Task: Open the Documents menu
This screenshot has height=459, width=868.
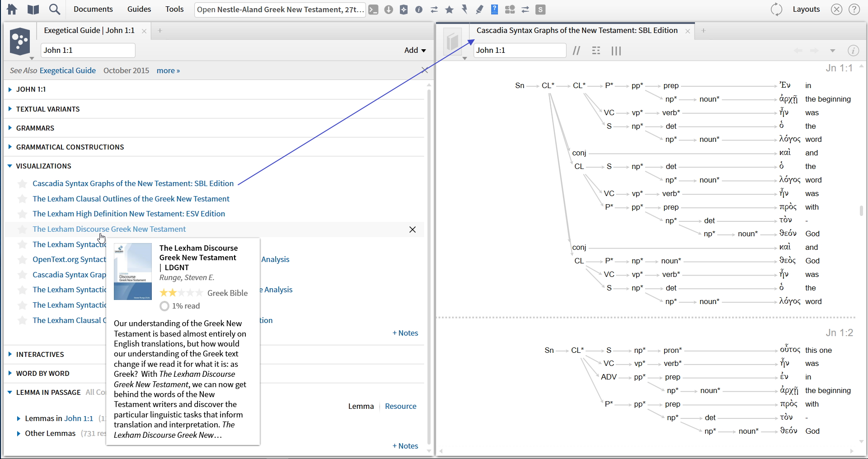Action: point(93,9)
